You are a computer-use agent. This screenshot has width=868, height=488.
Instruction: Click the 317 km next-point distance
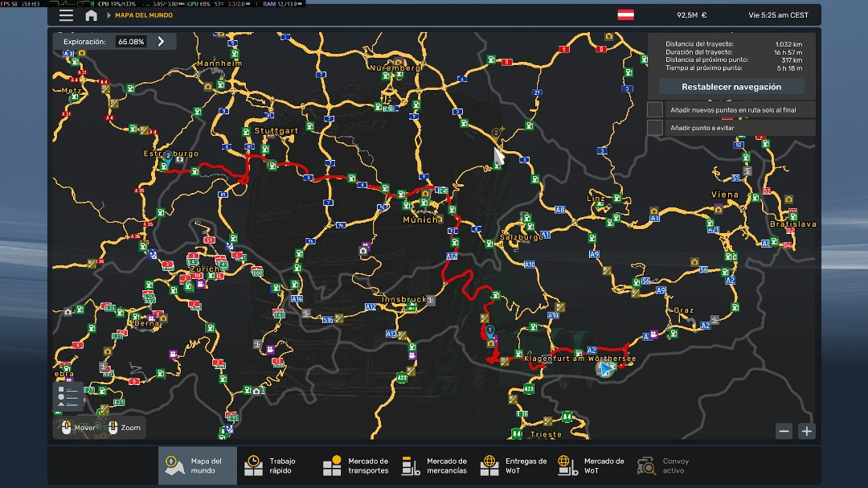click(x=792, y=60)
